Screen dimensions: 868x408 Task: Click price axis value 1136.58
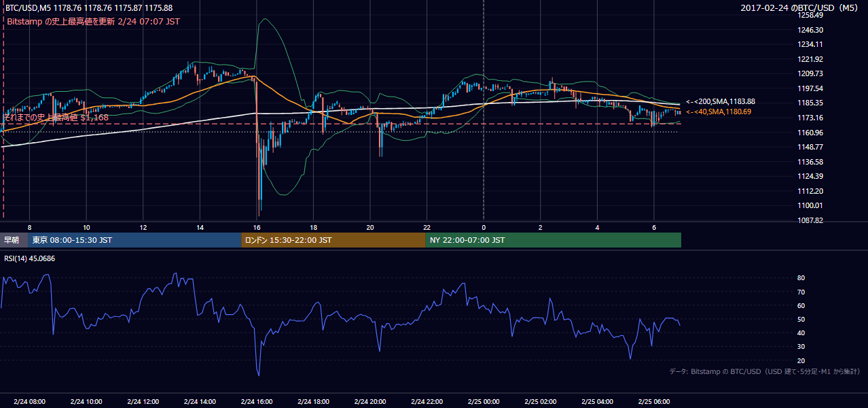tap(810, 162)
